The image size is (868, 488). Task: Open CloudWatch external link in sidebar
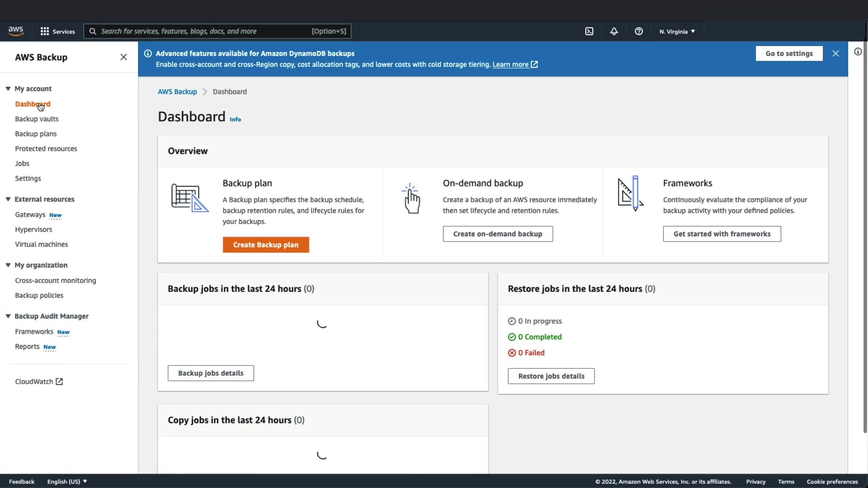(39, 381)
